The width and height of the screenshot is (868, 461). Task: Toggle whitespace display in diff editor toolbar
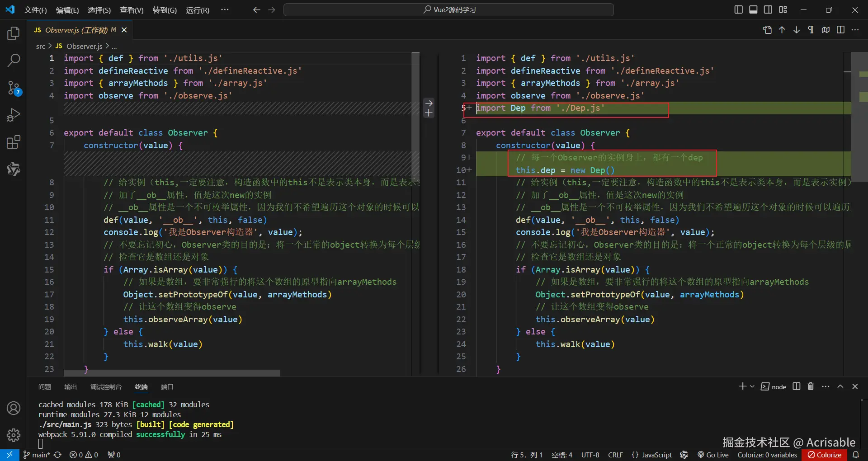click(811, 30)
